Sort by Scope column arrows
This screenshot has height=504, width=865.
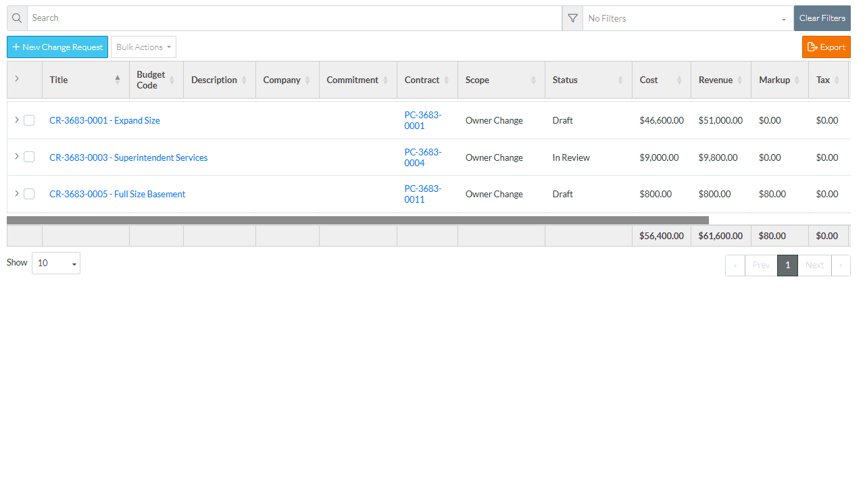click(533, 80)
